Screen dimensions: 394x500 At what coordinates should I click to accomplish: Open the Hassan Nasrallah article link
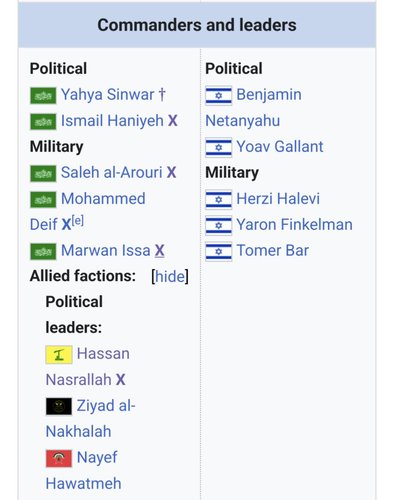87,367
